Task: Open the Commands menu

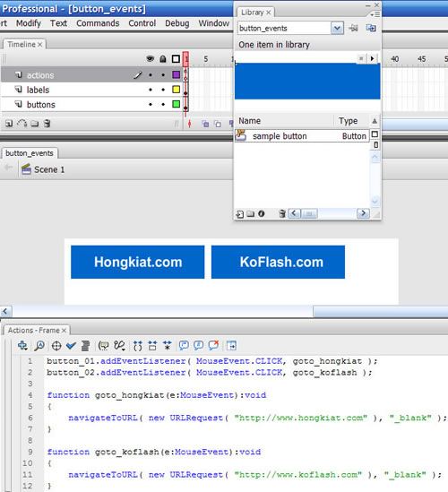Action: tap(98, 23)
